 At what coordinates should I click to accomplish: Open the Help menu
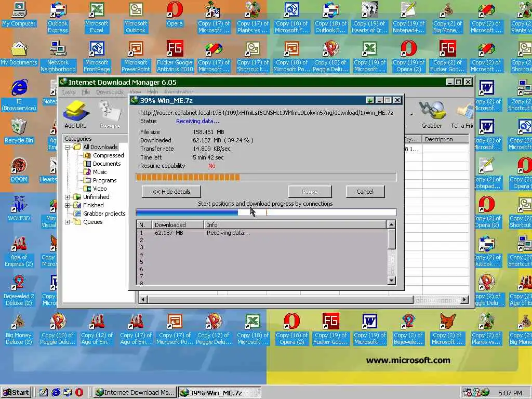152,92
